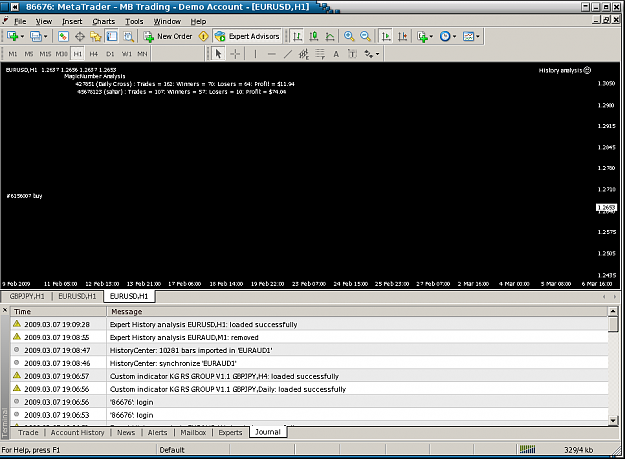Open the Help menu

pyautogui.click(x=198, y=22)
